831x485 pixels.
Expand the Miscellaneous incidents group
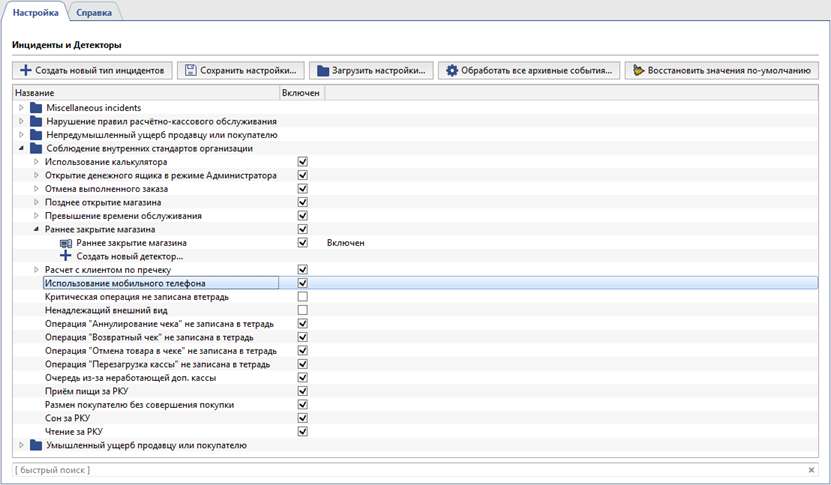tap(22, 107)
